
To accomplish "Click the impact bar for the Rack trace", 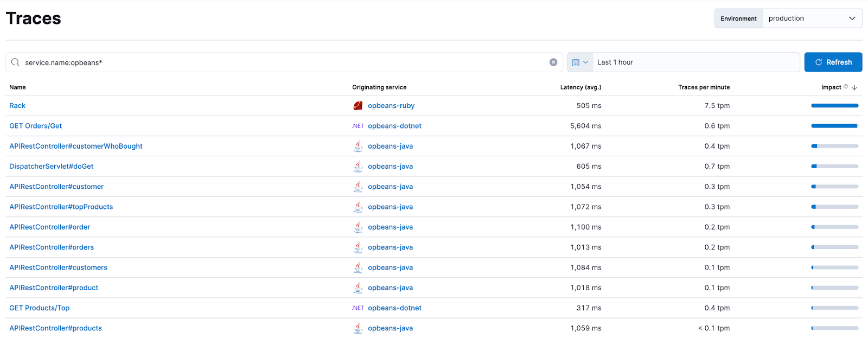I will pos(834,106).
